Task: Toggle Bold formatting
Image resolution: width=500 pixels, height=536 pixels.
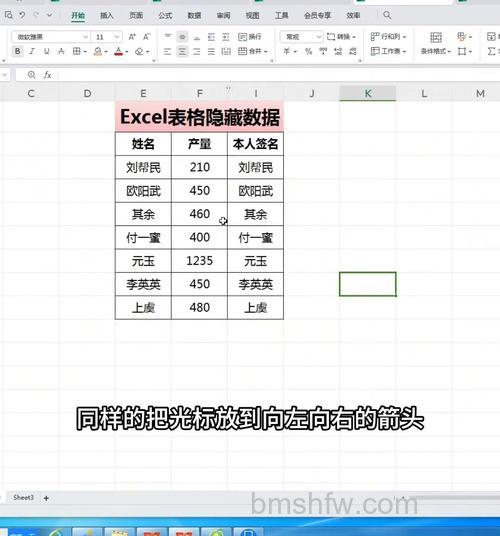Action: tap(17, 51)
